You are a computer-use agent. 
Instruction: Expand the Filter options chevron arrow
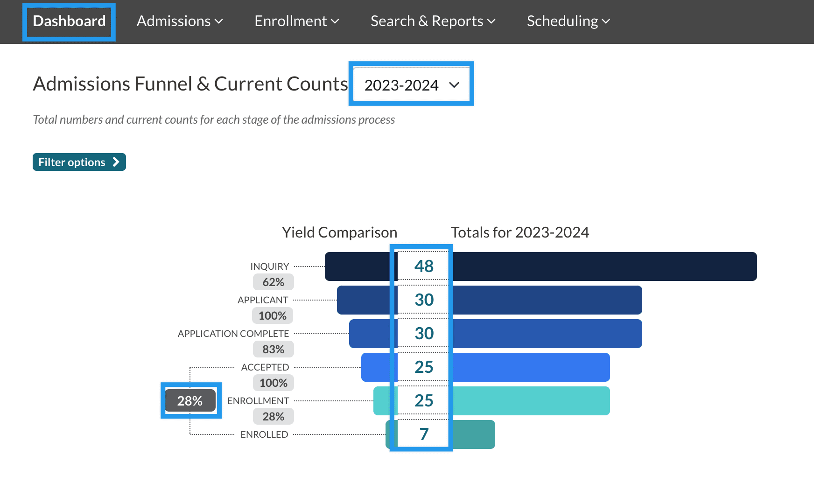(x=116, y=162)
